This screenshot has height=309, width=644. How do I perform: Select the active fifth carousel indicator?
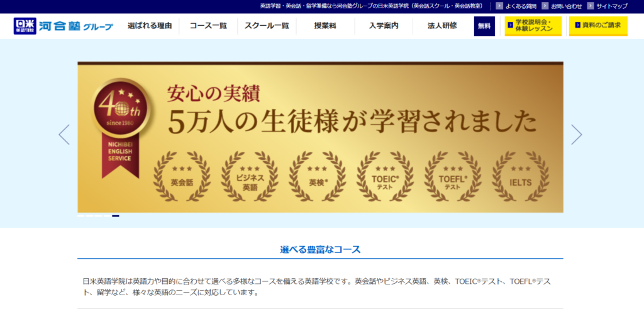pos(116,216)
